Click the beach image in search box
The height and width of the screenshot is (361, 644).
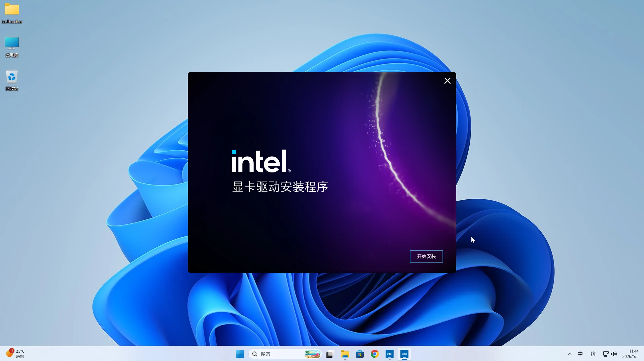click(313, 354)
